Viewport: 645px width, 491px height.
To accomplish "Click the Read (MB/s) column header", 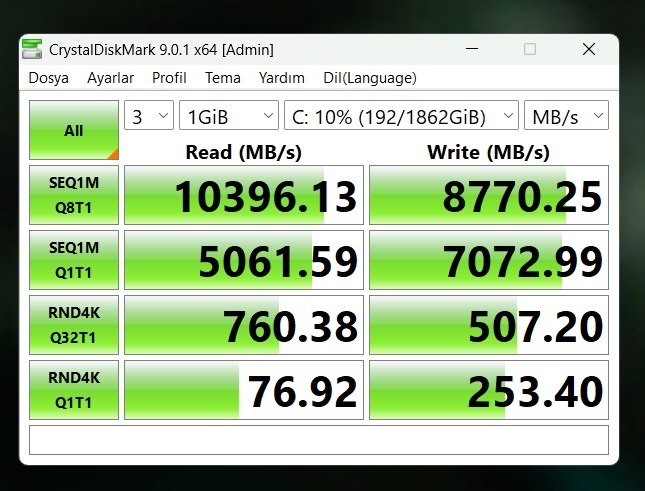I will tap(244, 152).
